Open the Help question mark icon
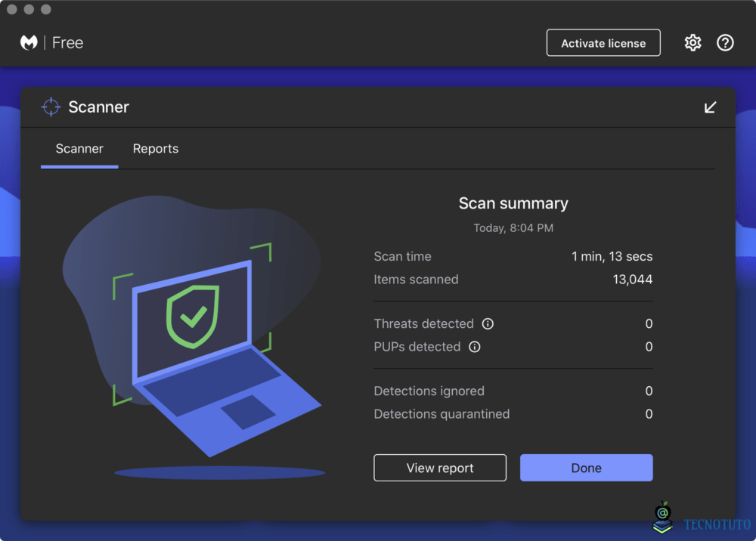756x541 pixels. coord(725,43)
